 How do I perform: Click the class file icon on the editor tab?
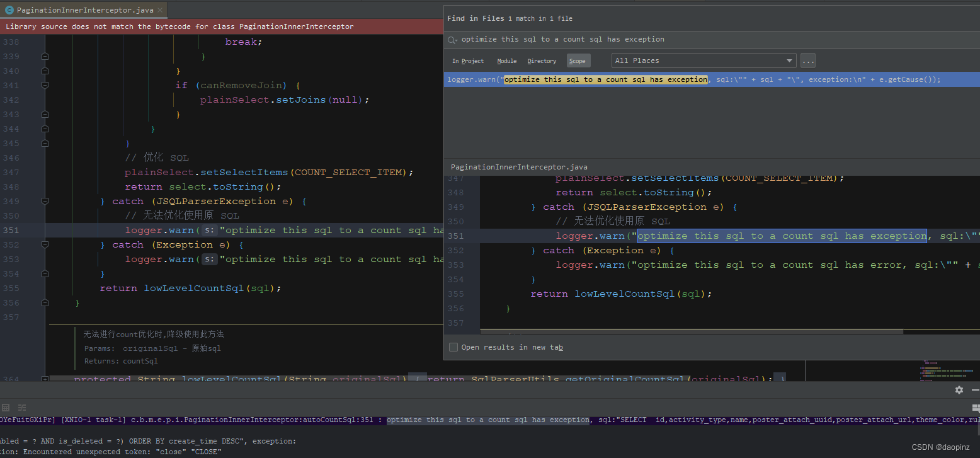9,10
